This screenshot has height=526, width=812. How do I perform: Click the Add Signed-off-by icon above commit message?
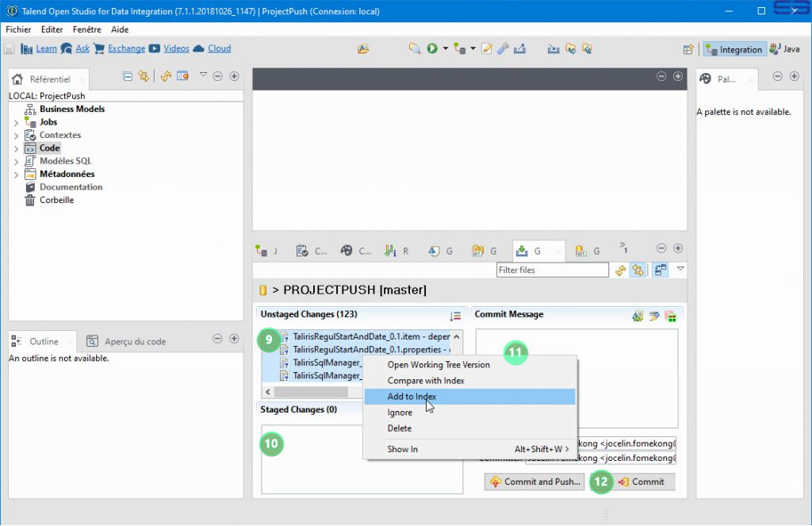[x=654, y=316]
